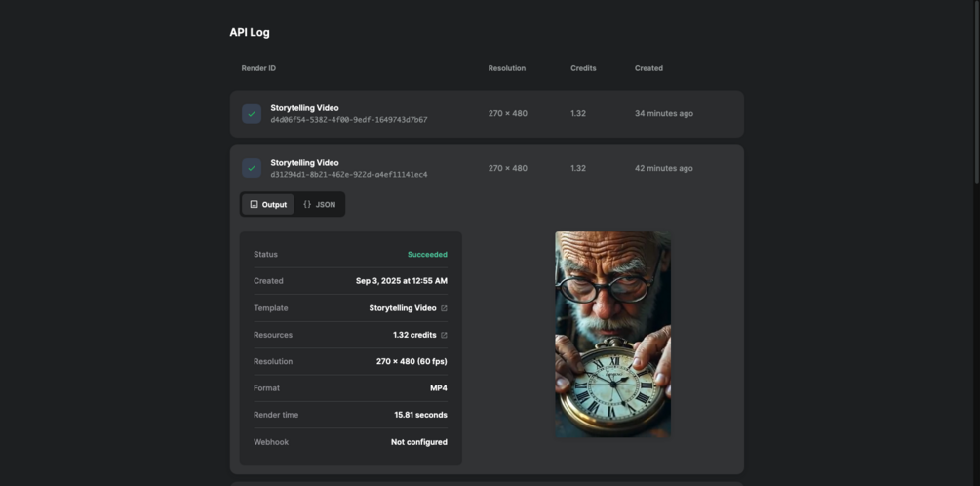The width and height of the screenshot is (980, 486).
Task: Expand the render from 34 minutes ago
Action: [487, 114]
